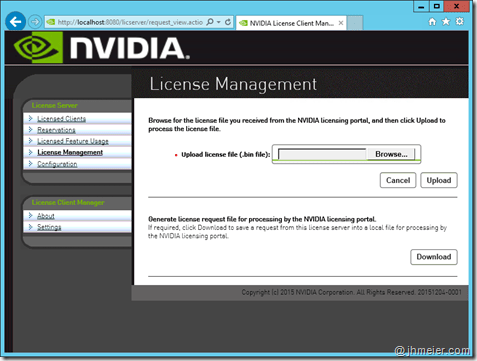Open a new browser tab

click(x=355, y=23)
